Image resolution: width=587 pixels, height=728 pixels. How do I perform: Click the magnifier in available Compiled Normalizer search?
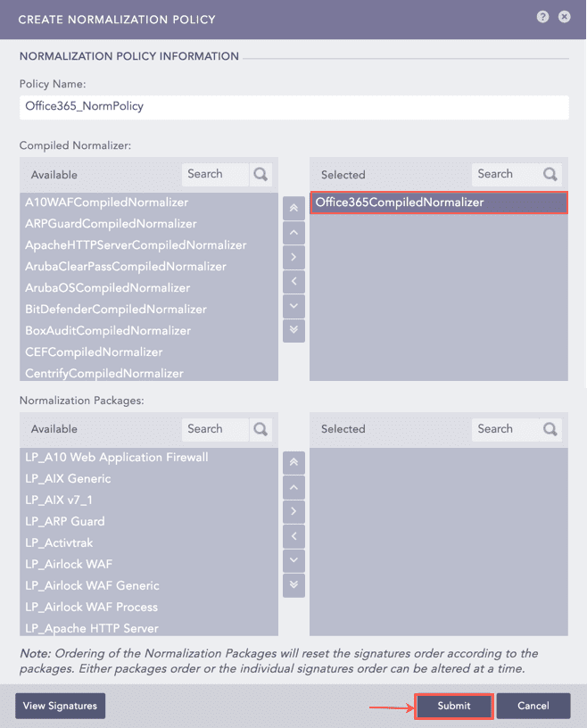click(x=260, y=174)
